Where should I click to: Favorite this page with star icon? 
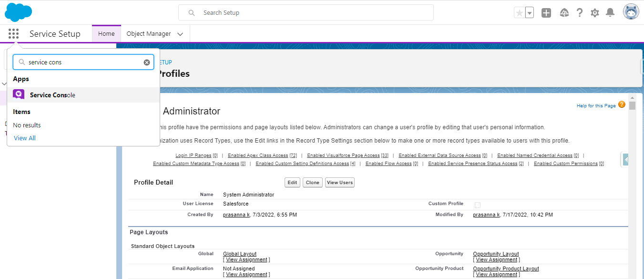(x=519, y=13)
